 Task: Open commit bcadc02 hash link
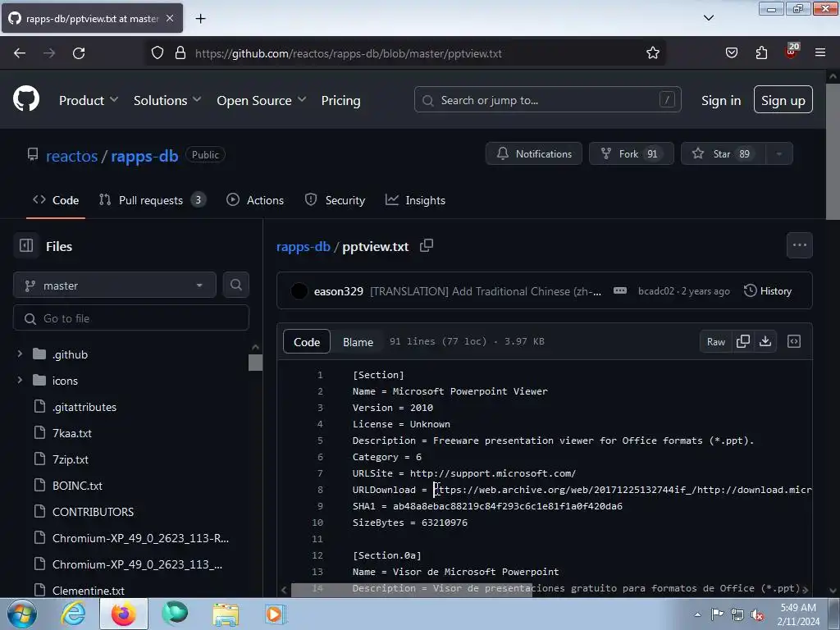655,291
